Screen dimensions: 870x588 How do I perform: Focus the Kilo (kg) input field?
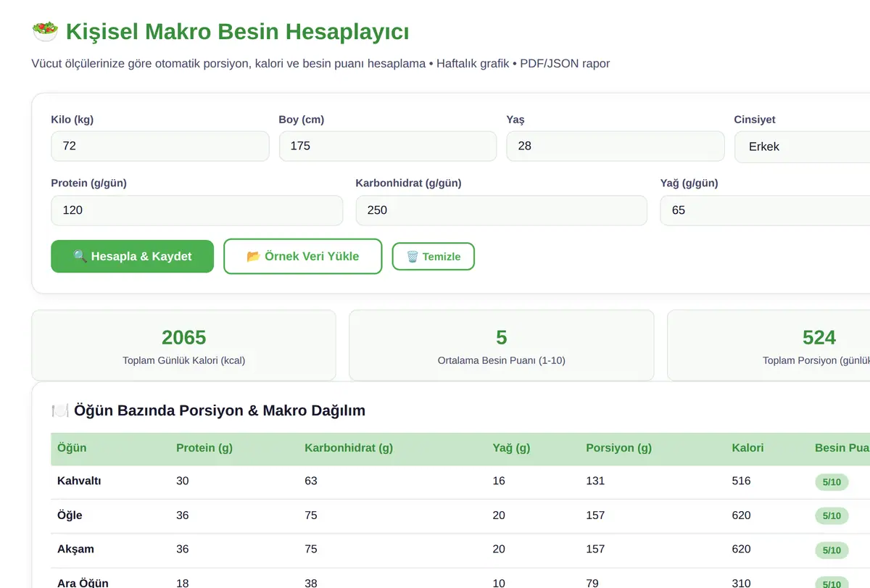pos(159,146)
